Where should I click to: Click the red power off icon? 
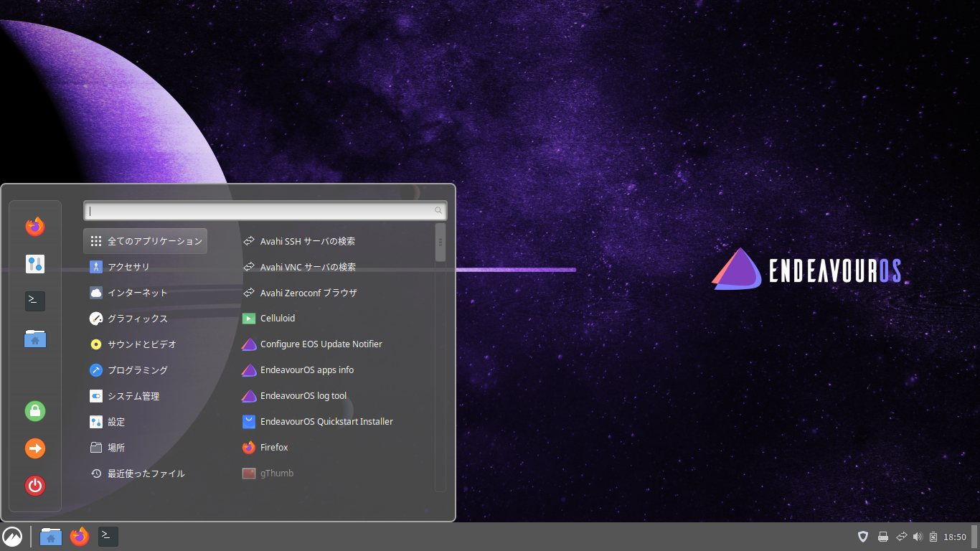click(x=35, y=486)
